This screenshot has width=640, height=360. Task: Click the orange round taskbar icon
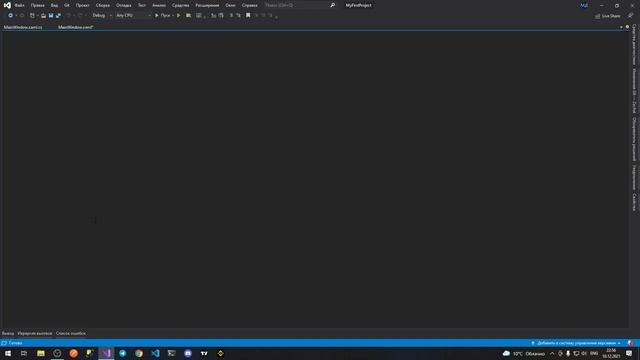click(x=73, y=353)
